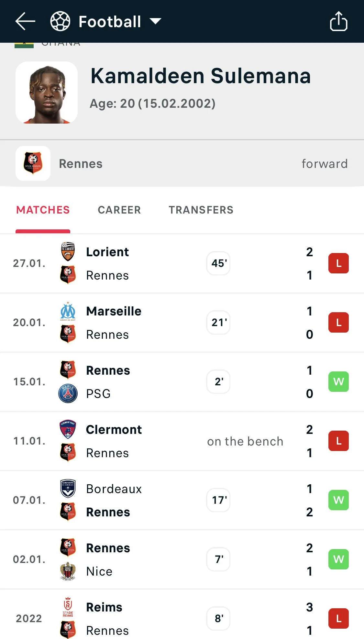
Task: Expand the Football sport dropdown arrow
Action: tap(155, 21)
